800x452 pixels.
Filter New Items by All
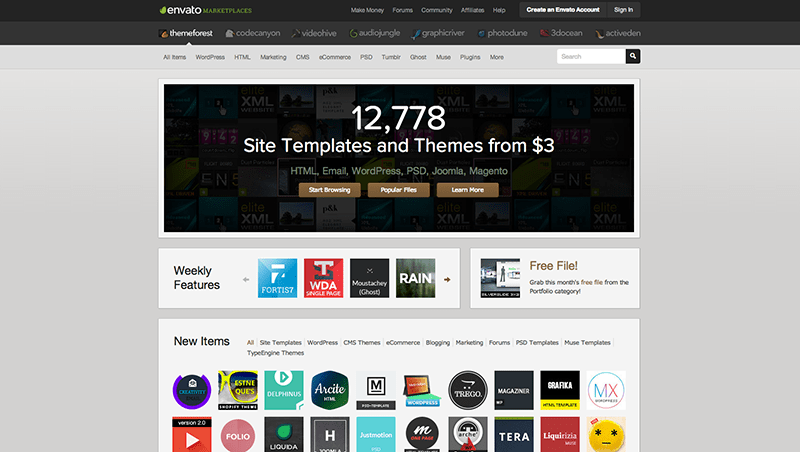click(251, 343)
